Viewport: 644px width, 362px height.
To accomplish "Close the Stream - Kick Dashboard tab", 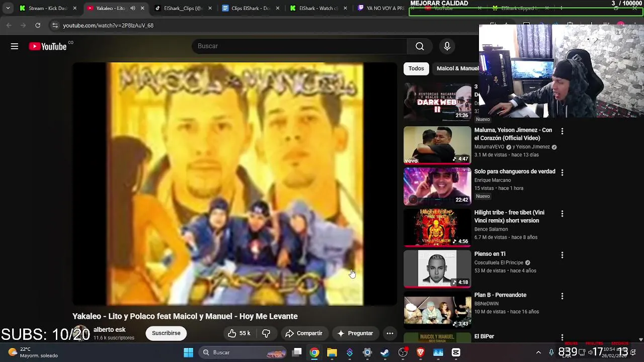I will [75, 9].
